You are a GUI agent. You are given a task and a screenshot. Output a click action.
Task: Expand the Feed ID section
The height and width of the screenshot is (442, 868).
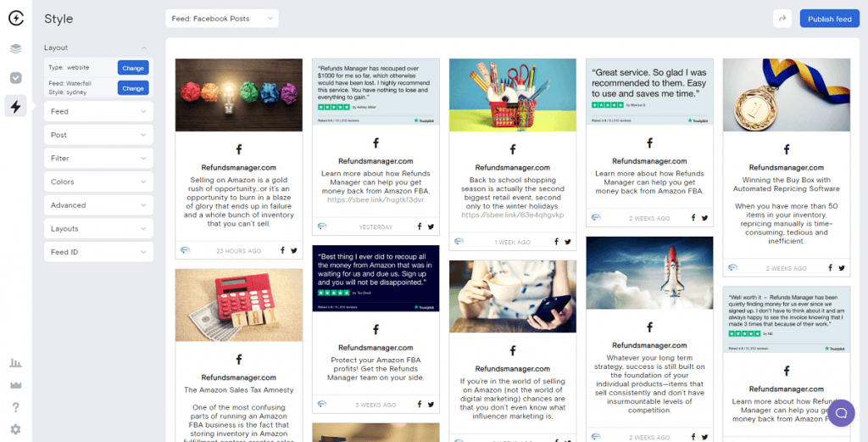coord(98,252)
